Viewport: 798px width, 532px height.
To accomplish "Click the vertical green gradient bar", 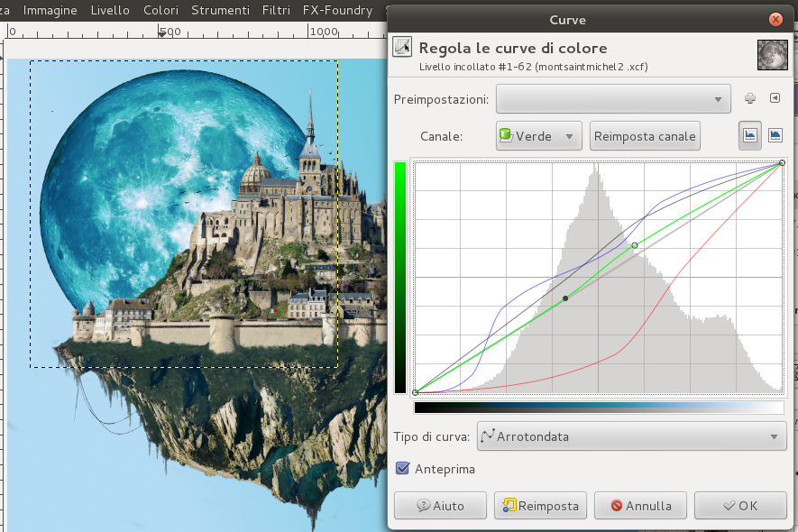I will [x=400, y=278].
